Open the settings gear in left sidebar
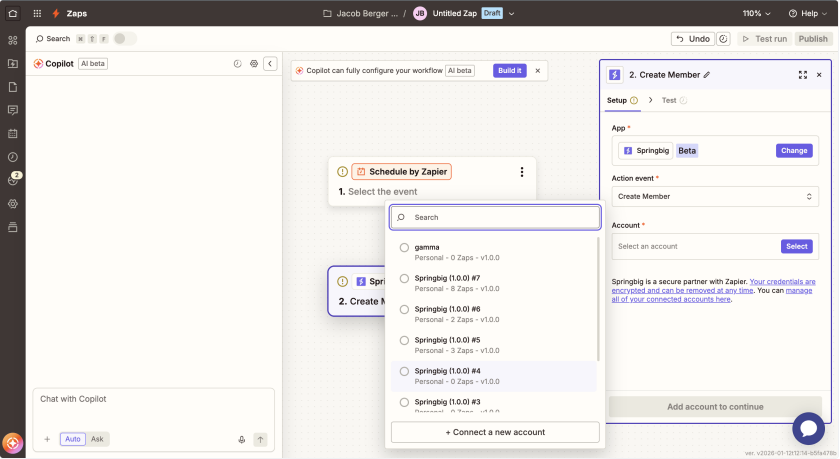 13,204
